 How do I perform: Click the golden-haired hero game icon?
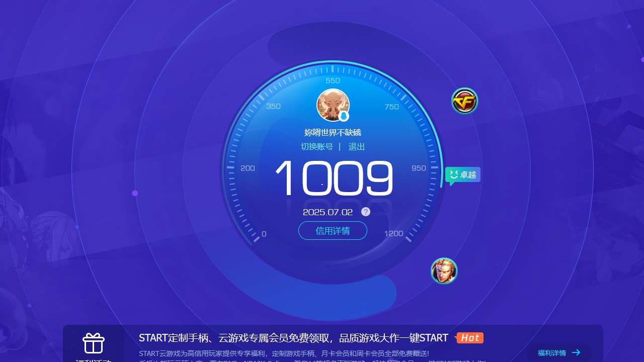(x=444, y=271)
